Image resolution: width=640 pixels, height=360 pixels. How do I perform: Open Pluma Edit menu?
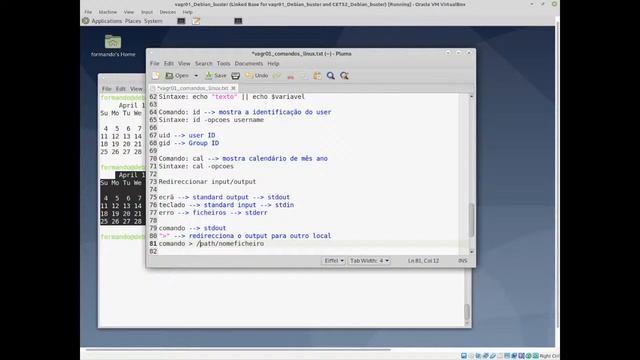[x=169, y=64]
